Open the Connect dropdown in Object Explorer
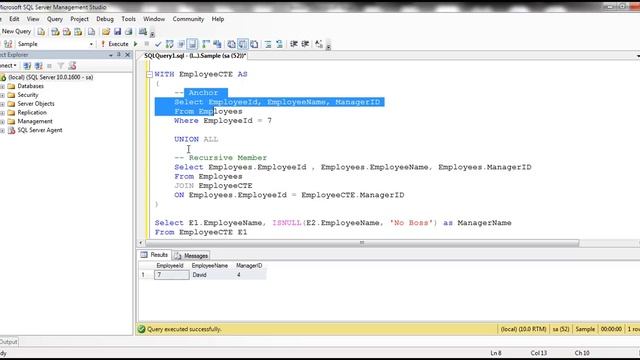 point(8,66)
